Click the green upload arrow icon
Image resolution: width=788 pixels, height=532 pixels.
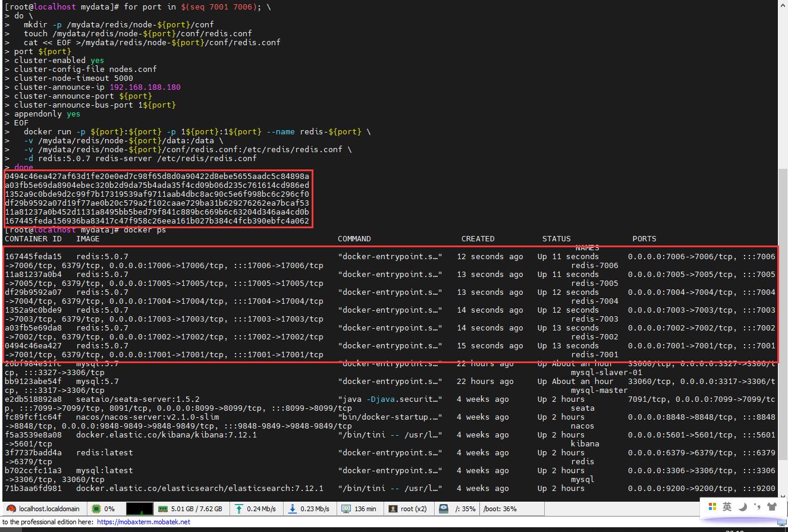point(239,509)
